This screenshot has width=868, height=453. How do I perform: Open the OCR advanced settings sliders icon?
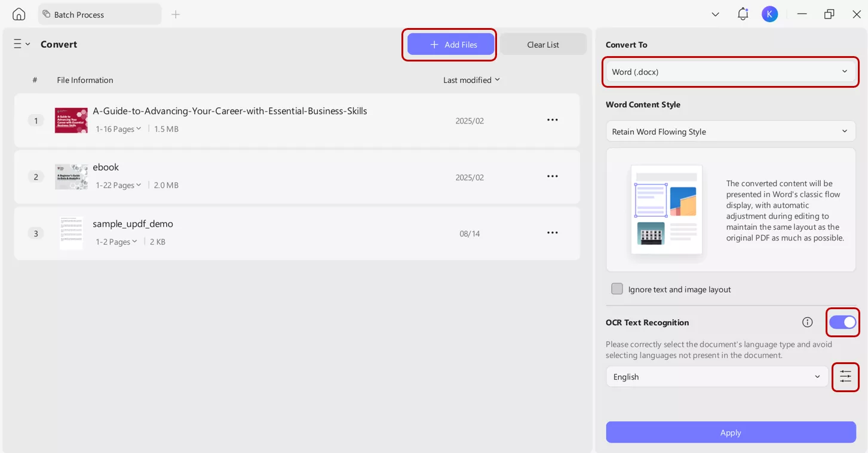click(845, 377)
